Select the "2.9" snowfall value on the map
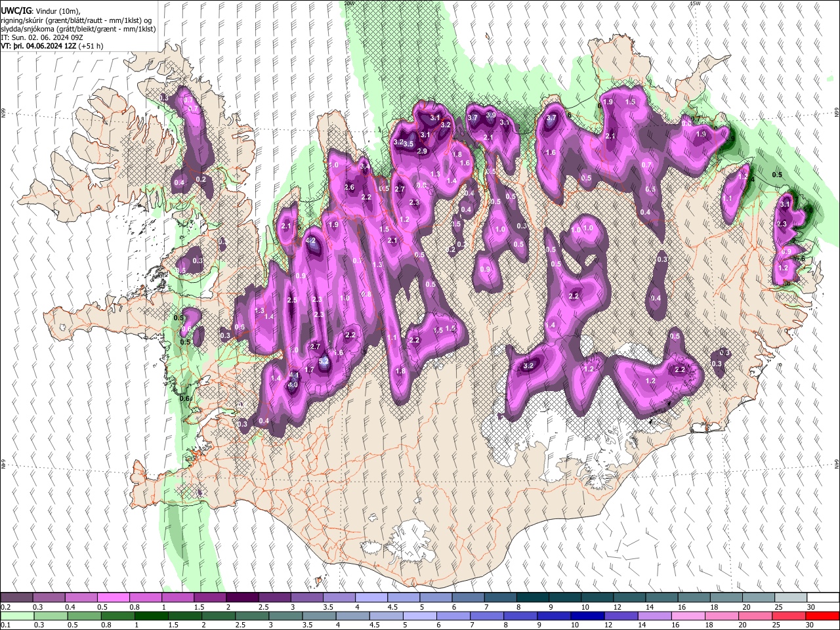Screen dimensions: 840x630 coord(422,152)
